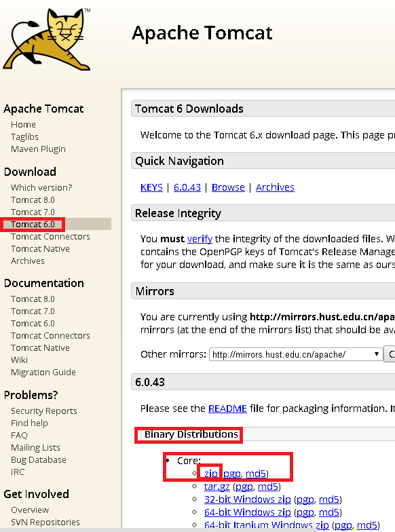Click the Browse quick navigation link
The width and height of the screenshot is (395, 532).
[228, 187]
